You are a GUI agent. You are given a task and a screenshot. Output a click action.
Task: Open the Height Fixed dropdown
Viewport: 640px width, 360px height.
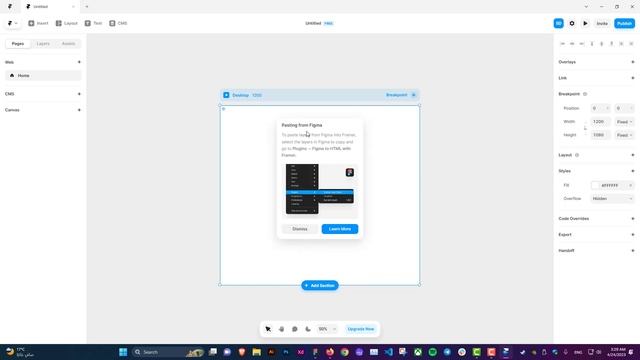click(x=624, y=135)
